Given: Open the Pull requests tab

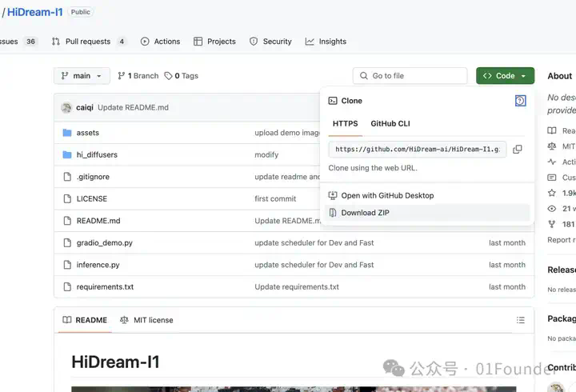Looking at the screenshot, I should tap(88, 42).
